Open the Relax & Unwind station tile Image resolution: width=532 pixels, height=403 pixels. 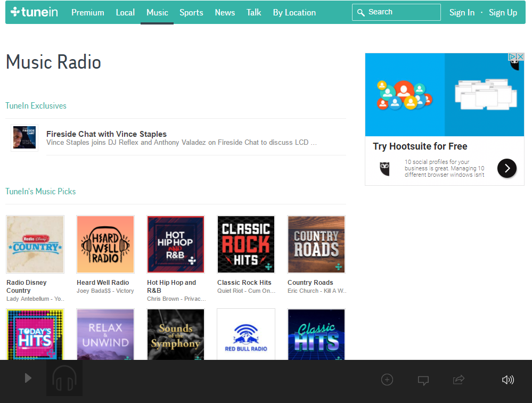(x=105, y=334)
